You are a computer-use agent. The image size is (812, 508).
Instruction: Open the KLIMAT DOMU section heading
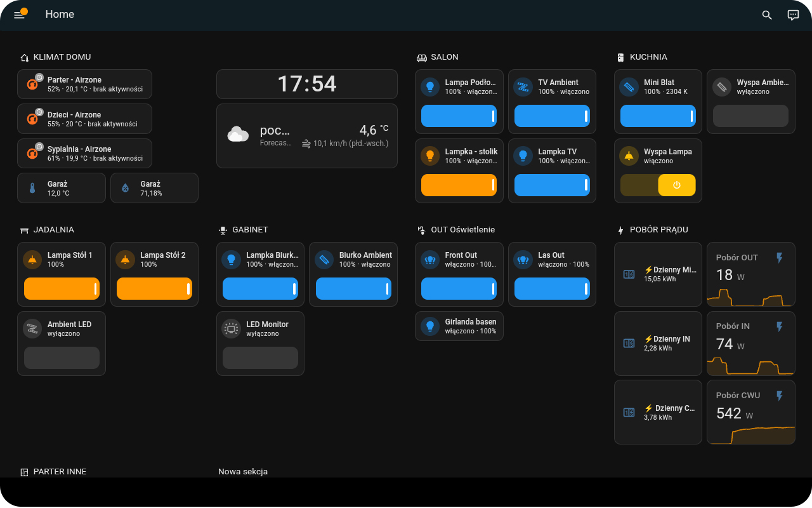(62, 57)
